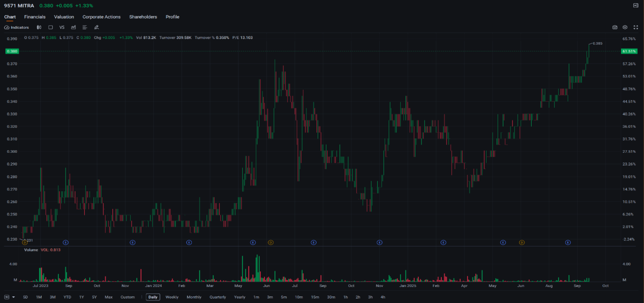Click the aligned lines list icon

[x=85, y=27]
